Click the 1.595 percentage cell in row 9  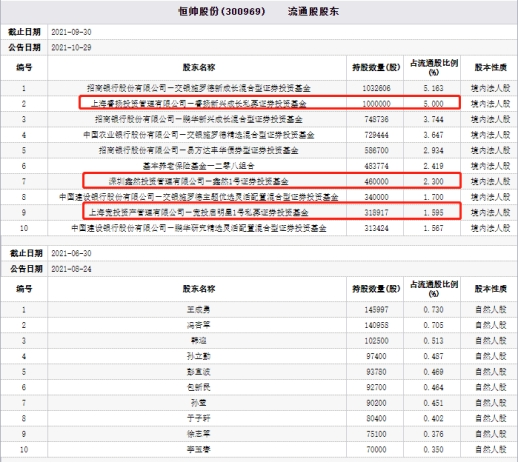click(x=433, y=212)
